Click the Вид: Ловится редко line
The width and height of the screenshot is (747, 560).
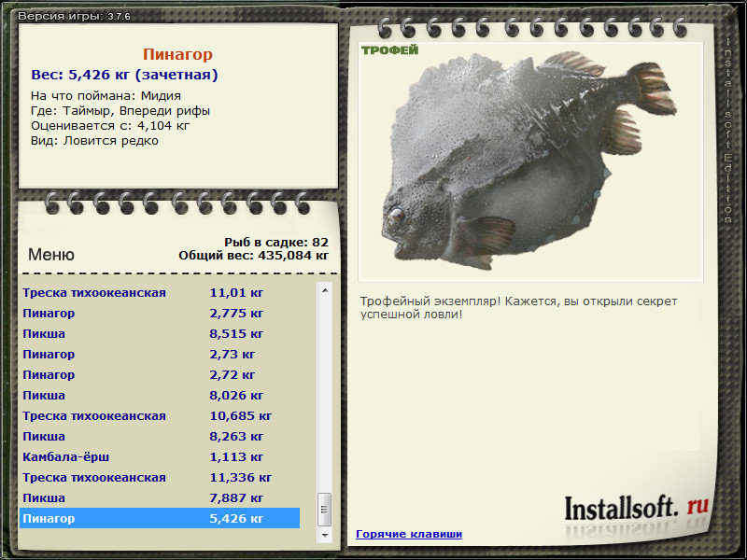point(94,141)
